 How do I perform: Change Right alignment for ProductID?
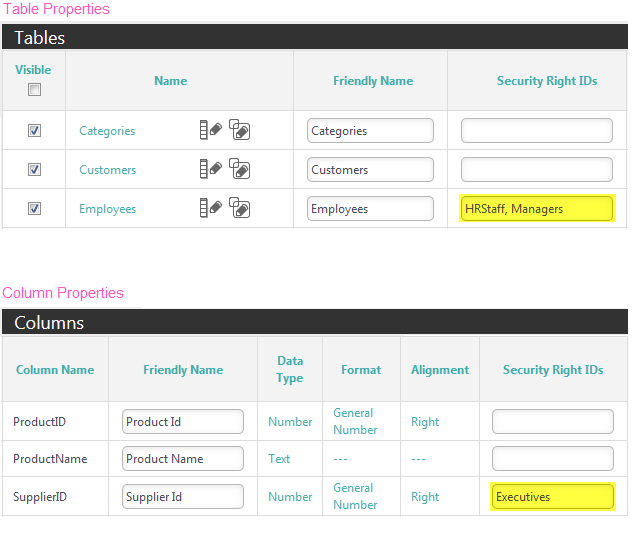pyautogui.click(x=425, y=422)
